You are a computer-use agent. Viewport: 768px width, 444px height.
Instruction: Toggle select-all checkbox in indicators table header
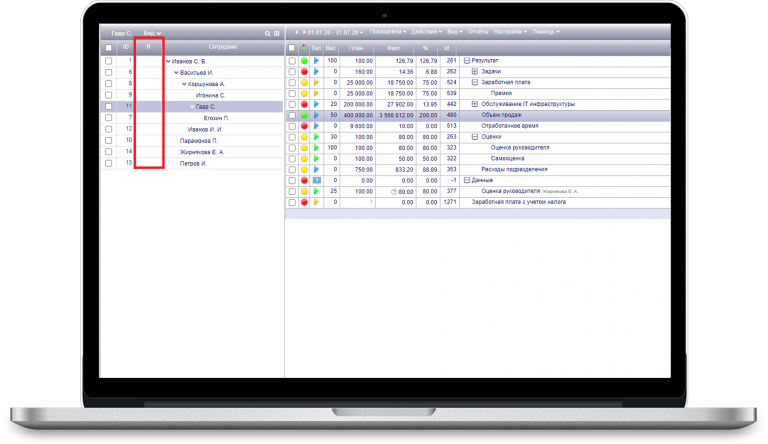coord(292,48)
